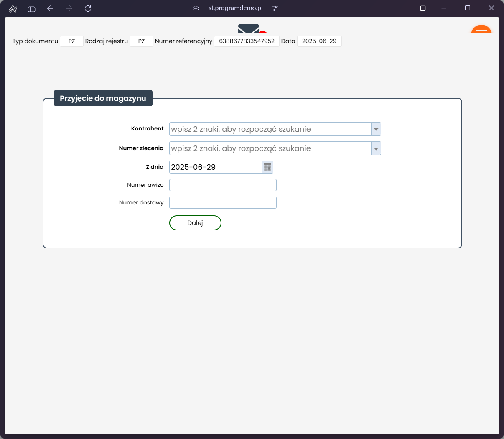Image resolution: width=504 pixels, height=439 pixels.
Task: Click the browser logo icon in the title bar
Action: 13,8
